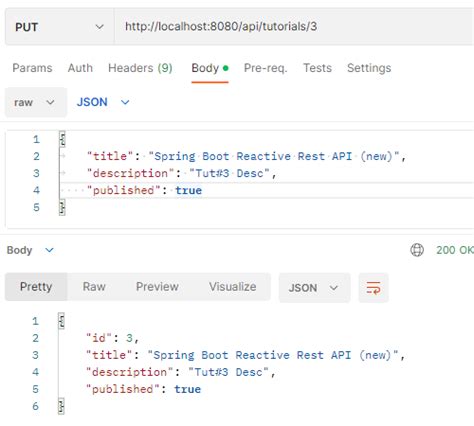Click the request URL input field

(x=294, y=27)
